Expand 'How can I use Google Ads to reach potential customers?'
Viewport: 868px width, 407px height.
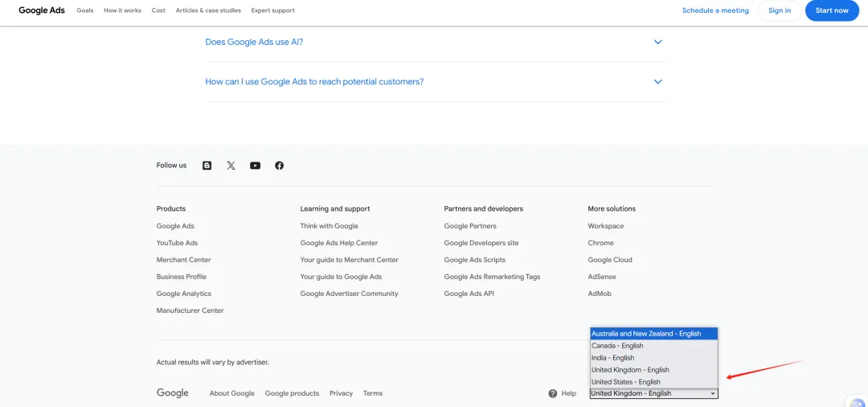pyautogui.click(x=436, y=81)
